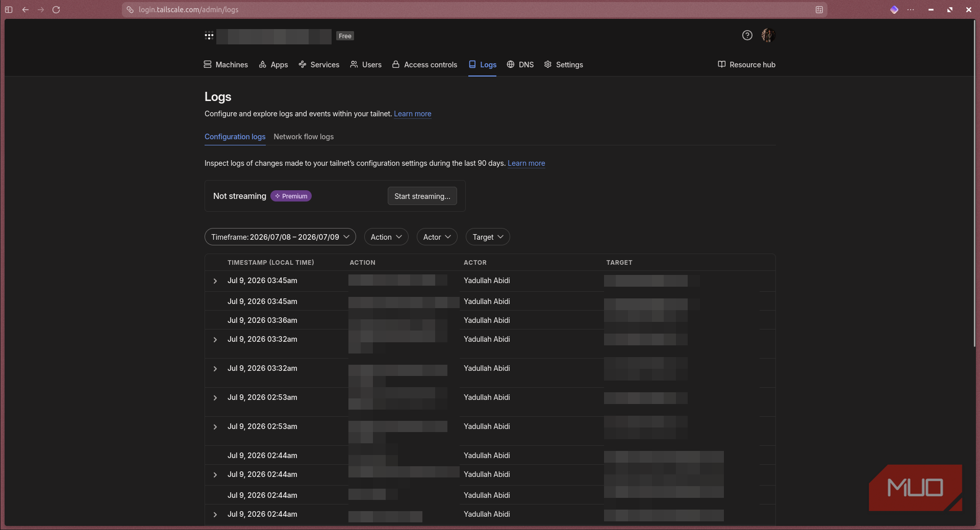The image size is (980, 530).
Task: Click the TIMESTAMP (LOCAL TIME) column header
Action: coord(270,263)
